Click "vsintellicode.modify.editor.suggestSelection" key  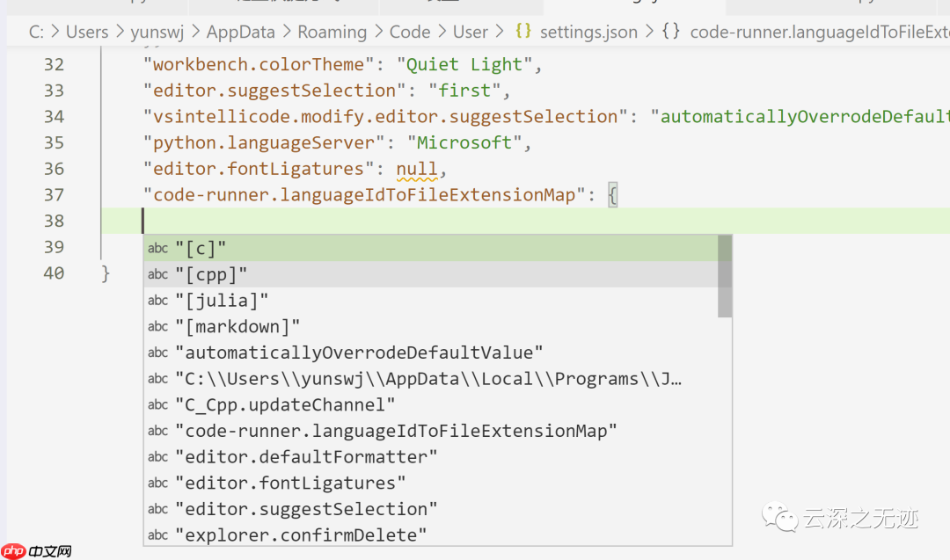click(385, 116)
